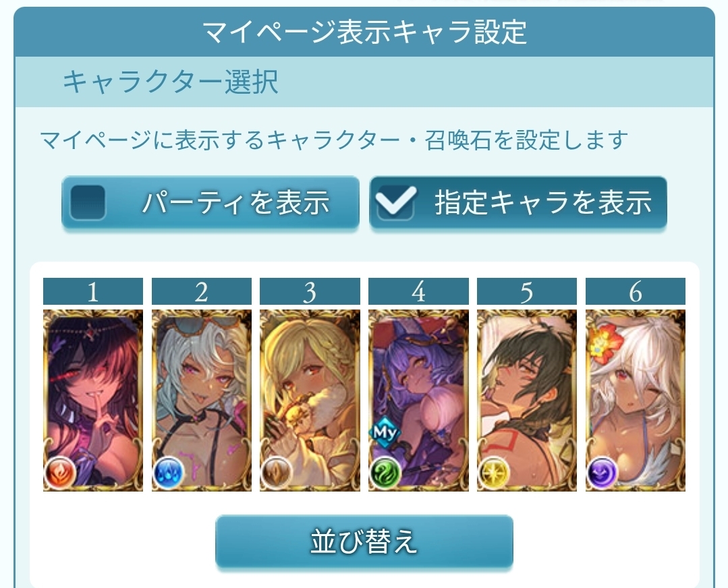Click the water element icon on slot 2
Screen dimensions: 728x588
point(169,472)
